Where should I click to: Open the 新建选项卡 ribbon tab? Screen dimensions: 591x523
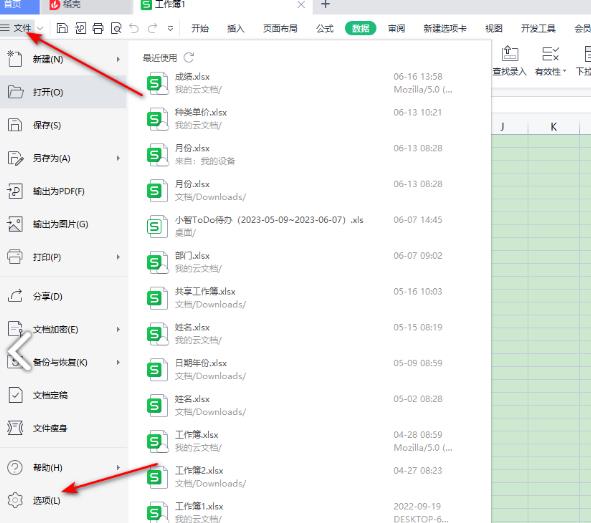point(445,28)
